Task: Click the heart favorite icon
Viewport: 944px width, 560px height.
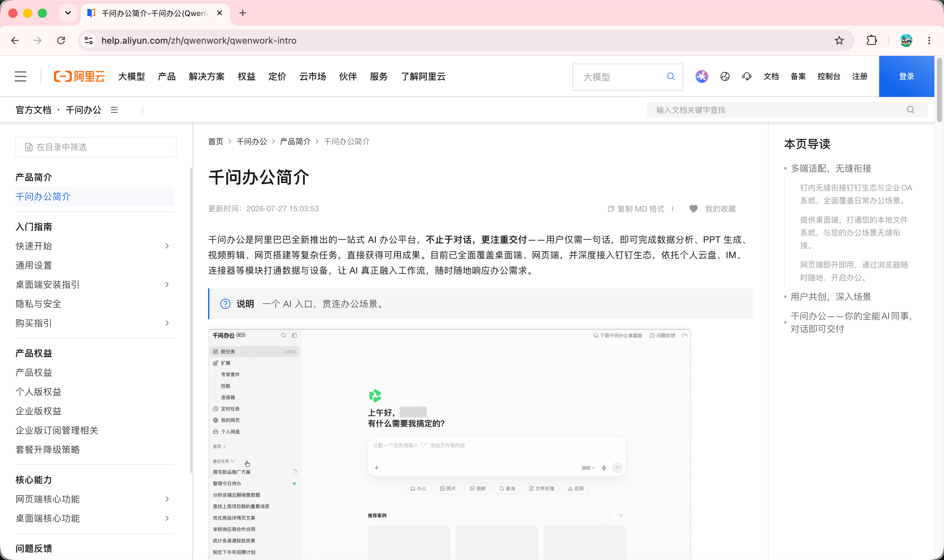Action: [x=694, y=209]
